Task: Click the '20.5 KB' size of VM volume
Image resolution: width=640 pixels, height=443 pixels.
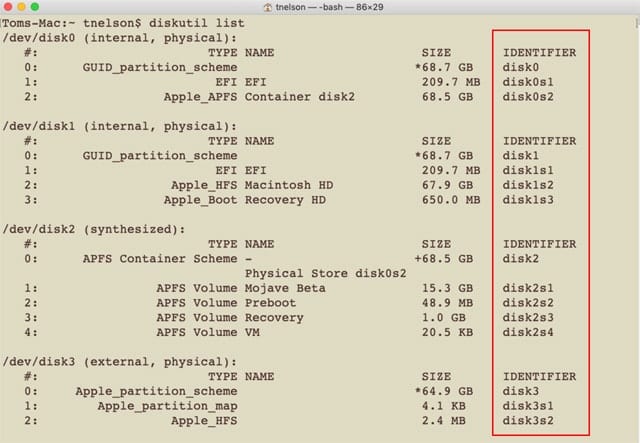Action: [x=453, y=332]
